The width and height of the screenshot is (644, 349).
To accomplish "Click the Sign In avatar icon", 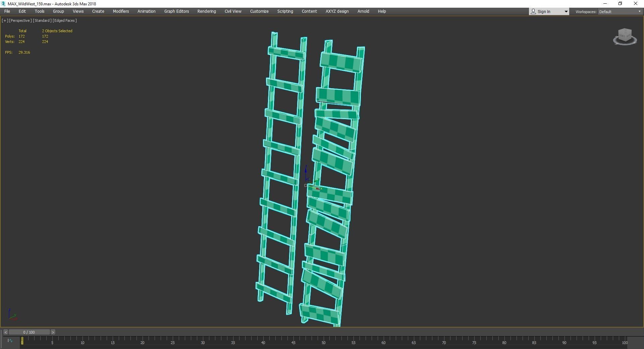I will tap(533, 11).
